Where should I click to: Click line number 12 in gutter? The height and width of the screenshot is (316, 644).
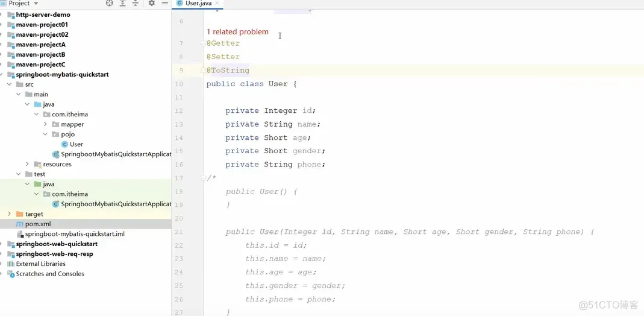click(179, 110)
